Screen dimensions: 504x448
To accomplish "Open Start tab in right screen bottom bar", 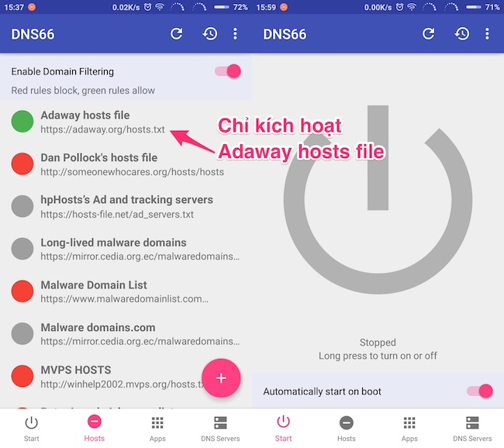I will (284, 429).
